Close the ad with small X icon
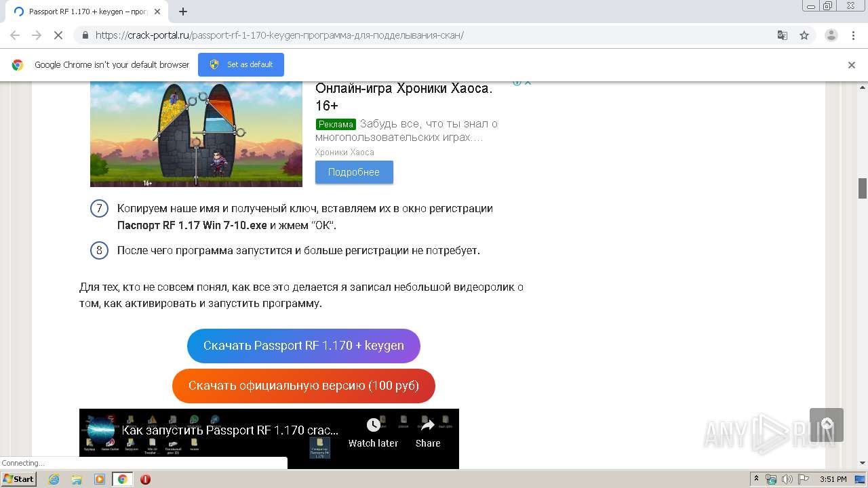The height and width of the screenshot is (488, 868). click(x=528, y=83)
